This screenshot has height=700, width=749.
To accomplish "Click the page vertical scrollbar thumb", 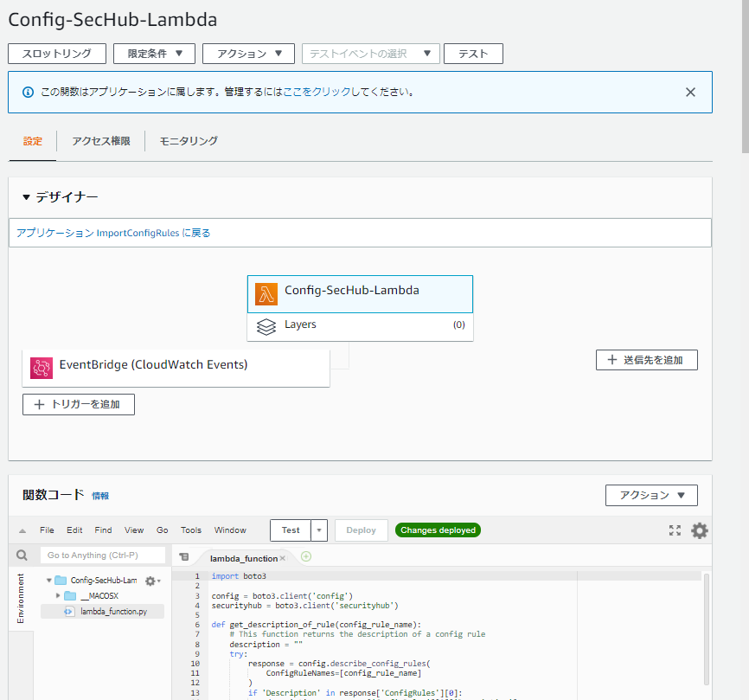I will click(x=746, y=76).
